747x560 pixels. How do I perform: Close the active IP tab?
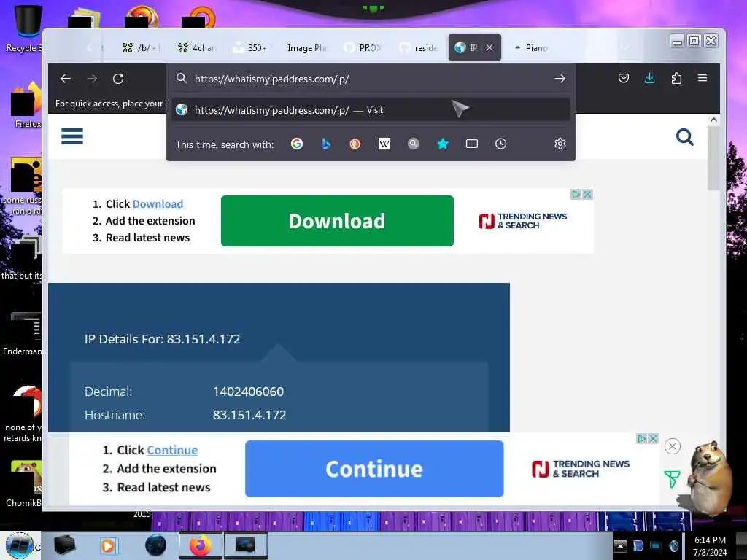click(x=489, y=47)
